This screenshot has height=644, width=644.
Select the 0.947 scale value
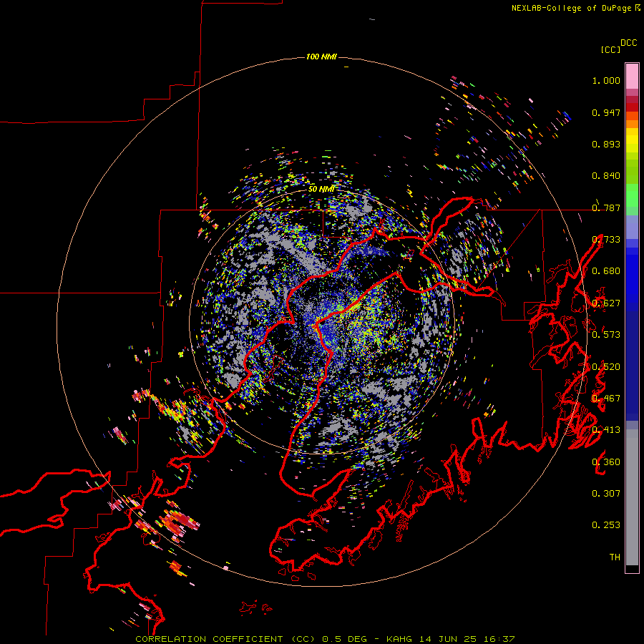(606, 112)
